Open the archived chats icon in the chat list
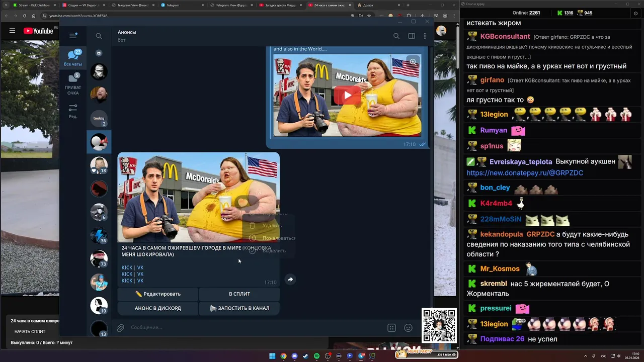The width and height of the screenshot is (644, 362). 99,53
